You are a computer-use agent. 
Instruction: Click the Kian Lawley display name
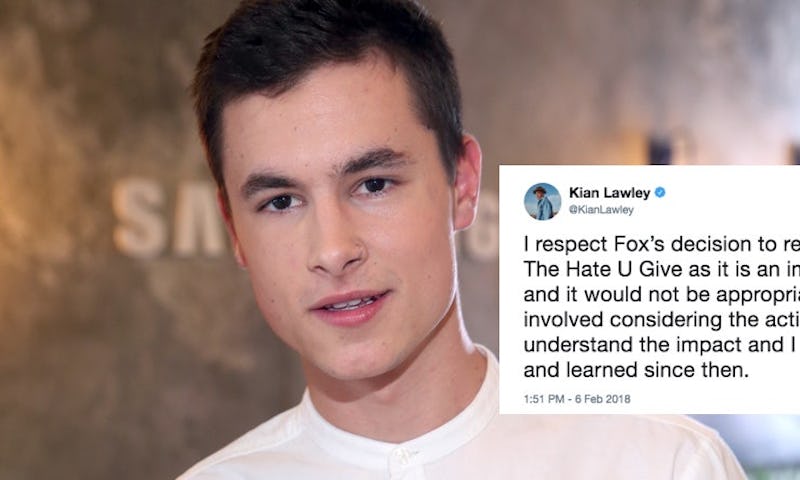pyautogui.click(x=610, y=193)
